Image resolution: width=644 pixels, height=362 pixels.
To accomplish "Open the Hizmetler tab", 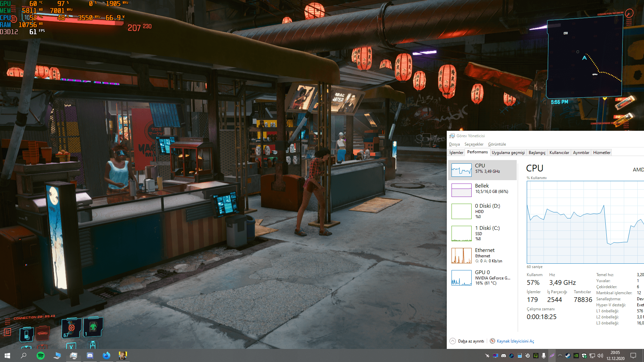I will pos(602,153).
